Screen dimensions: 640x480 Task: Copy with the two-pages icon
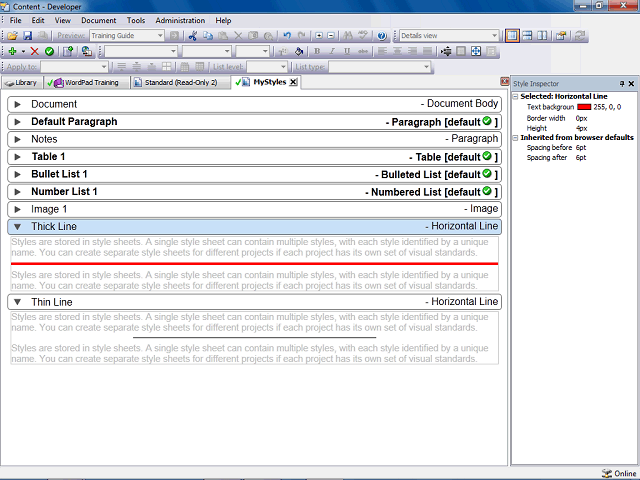[x=208, y=36]
